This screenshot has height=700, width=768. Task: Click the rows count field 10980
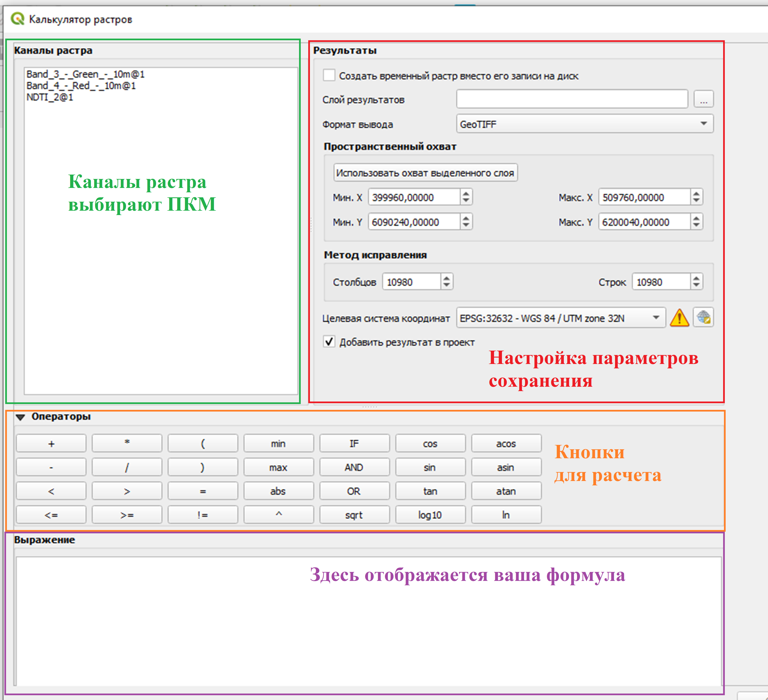tap(661, 282)
